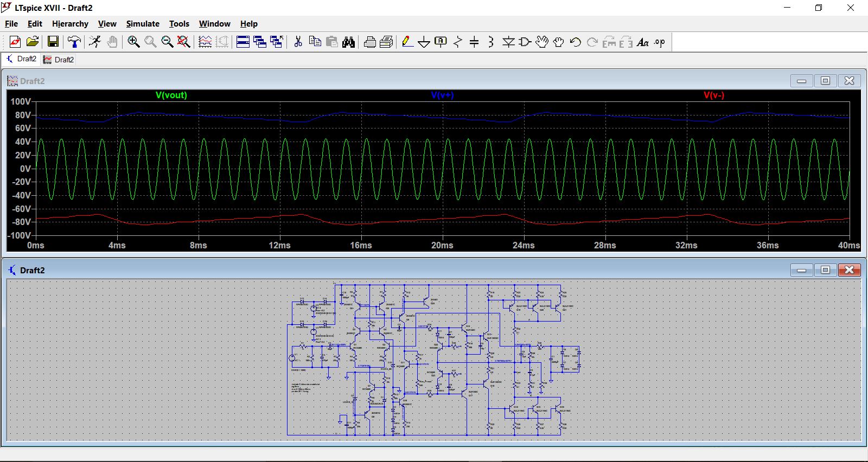868x462 pixels.
Task: Switch to the Draft2 schematic tab
Action: 21,59
